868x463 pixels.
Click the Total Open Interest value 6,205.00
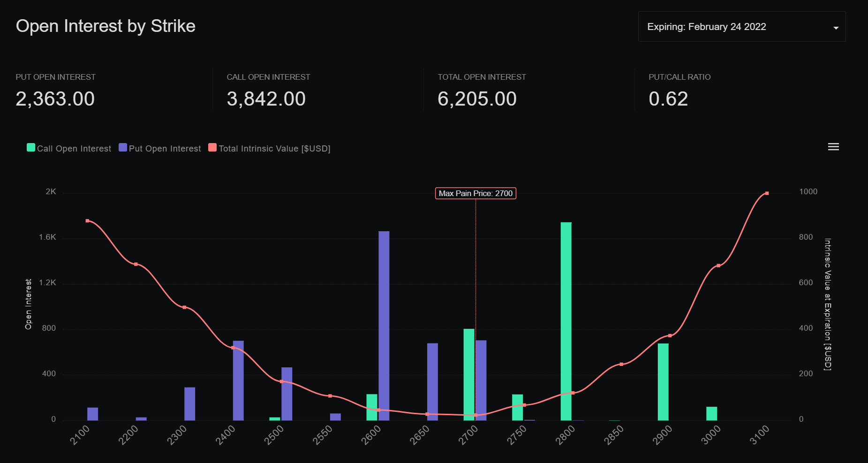pos(477,99)
